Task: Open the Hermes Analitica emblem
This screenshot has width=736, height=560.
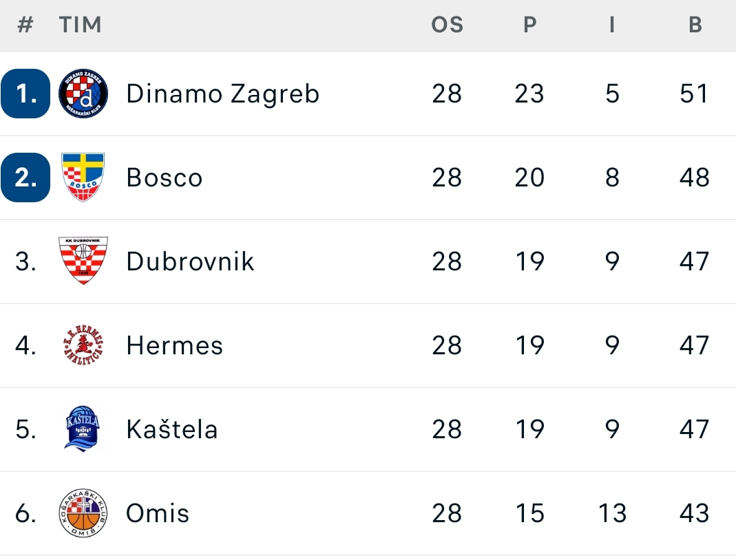Action: click(x=83, y=345)
